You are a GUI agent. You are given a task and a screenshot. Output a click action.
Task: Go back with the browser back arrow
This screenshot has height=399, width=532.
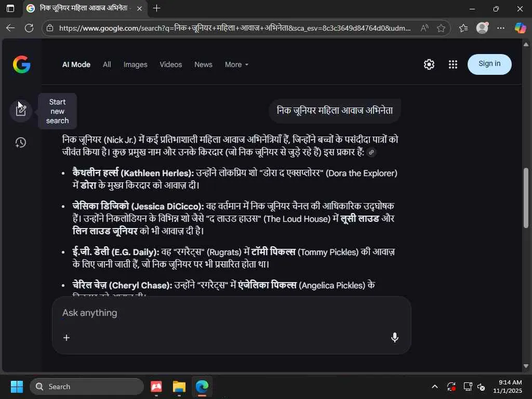[10, 28]
